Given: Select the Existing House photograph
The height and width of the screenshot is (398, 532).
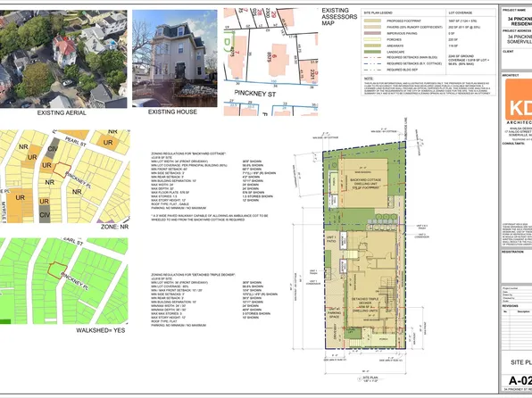Looking at the screenshot, I should point(175,58).
